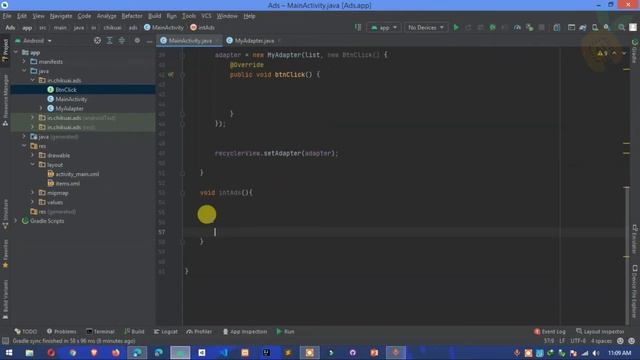The height and width of the screenshot is (360, 640).
Task: Open the app run configuration dropdown
Action: [384, 27]
